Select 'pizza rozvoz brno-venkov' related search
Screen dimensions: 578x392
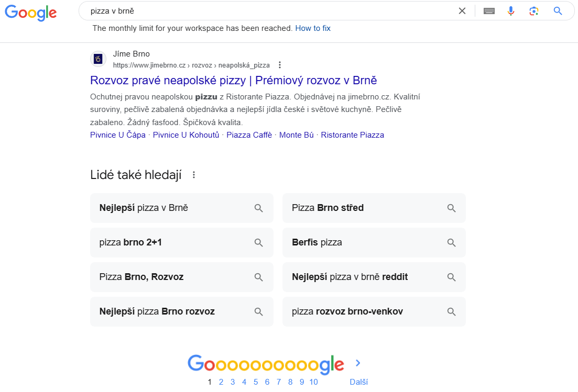[x=374, y=312]
